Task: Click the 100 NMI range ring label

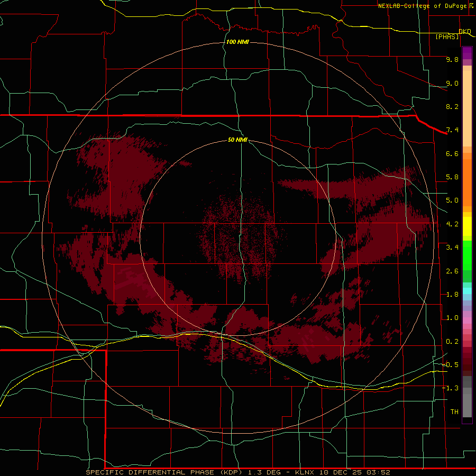Action: (237, 42)
